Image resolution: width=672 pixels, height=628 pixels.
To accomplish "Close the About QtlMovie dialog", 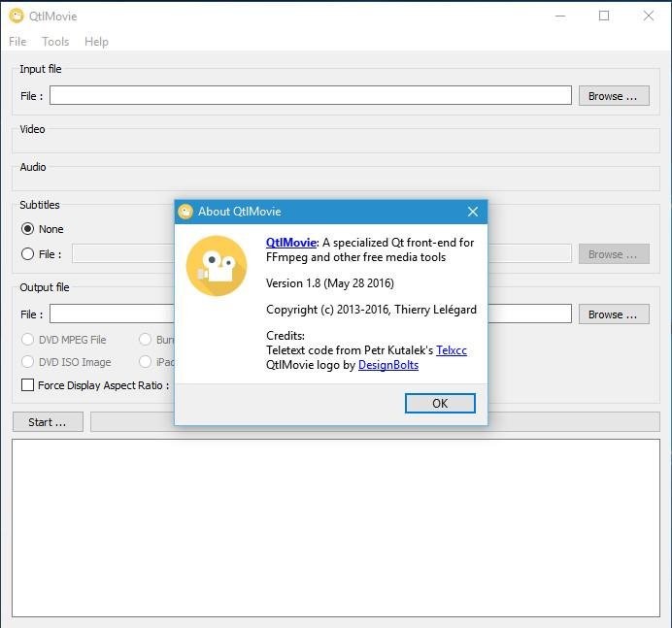I will (x=473, y=212).
